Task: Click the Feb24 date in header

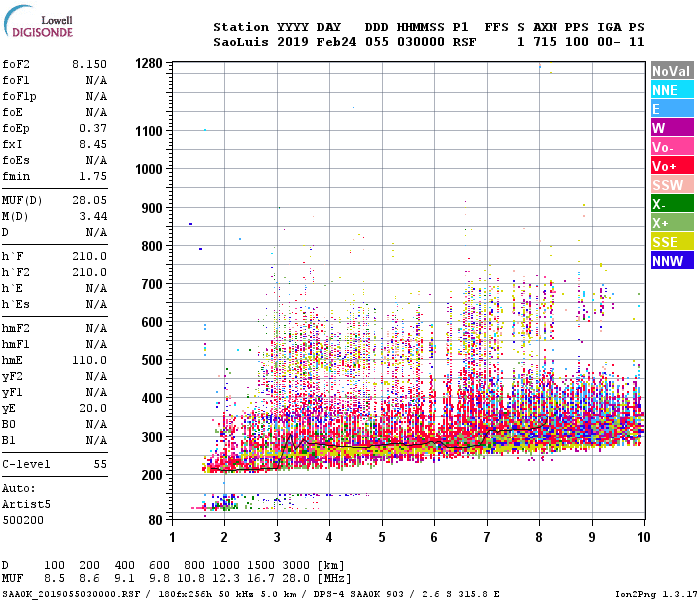Action: tap(336, 42)
